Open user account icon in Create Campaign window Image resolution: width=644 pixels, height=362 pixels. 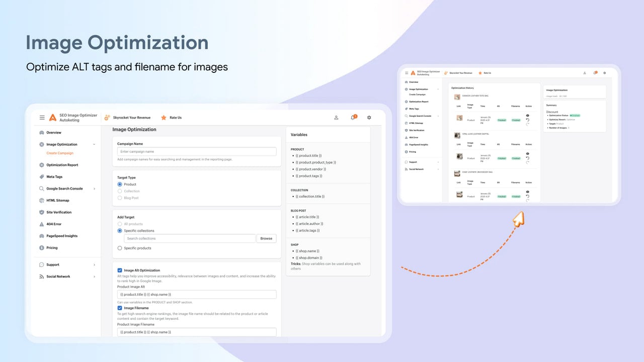coord(336,118)
